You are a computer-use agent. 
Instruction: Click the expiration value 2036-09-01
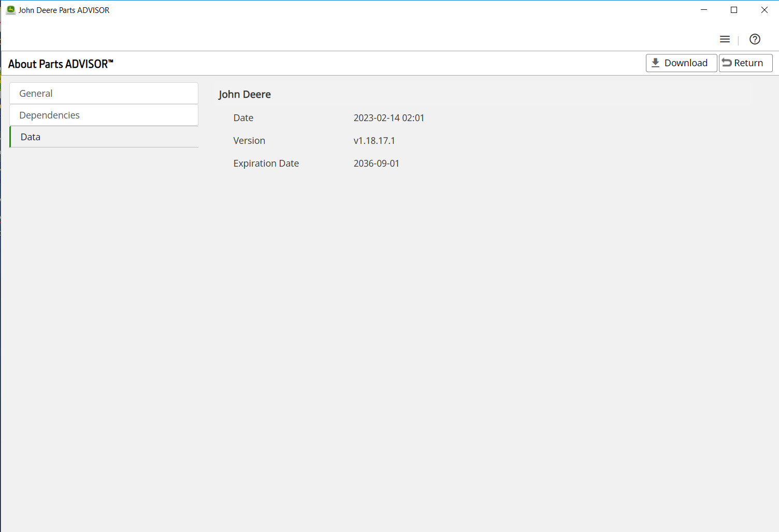376,164
